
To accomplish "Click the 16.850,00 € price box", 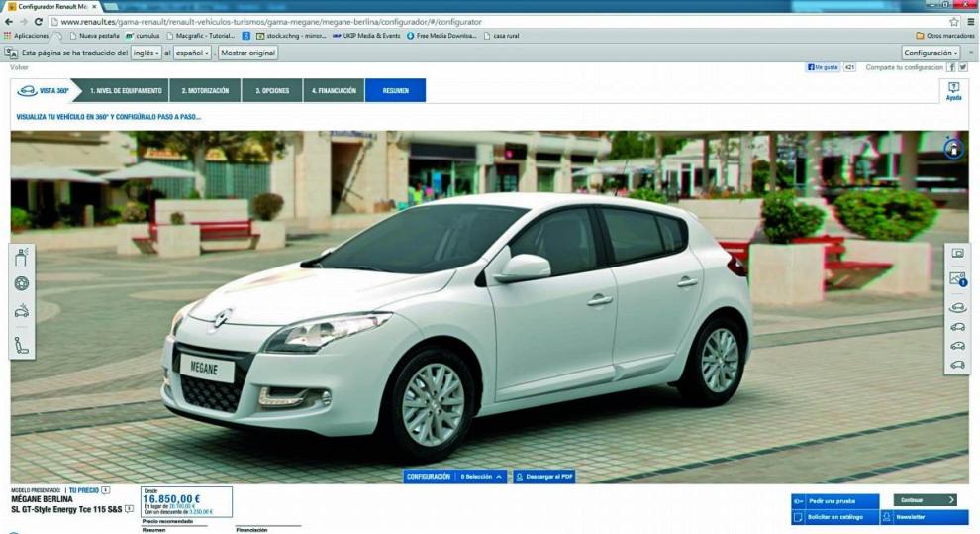I will pos(186,502).
